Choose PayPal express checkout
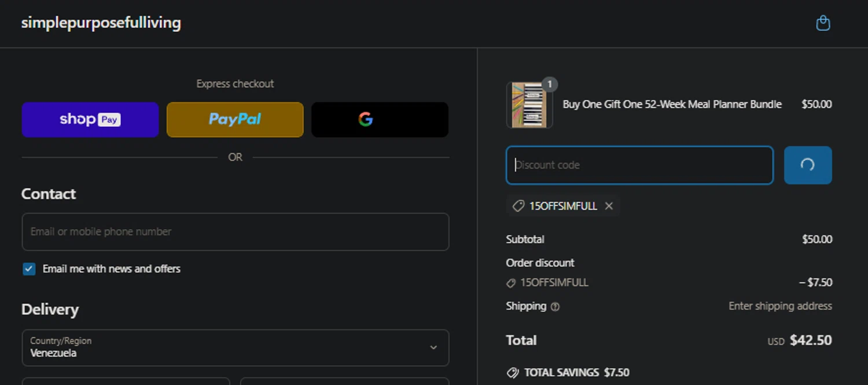This screenshot has width=868, height=385. pyautogui.click(x=235, y=120)
